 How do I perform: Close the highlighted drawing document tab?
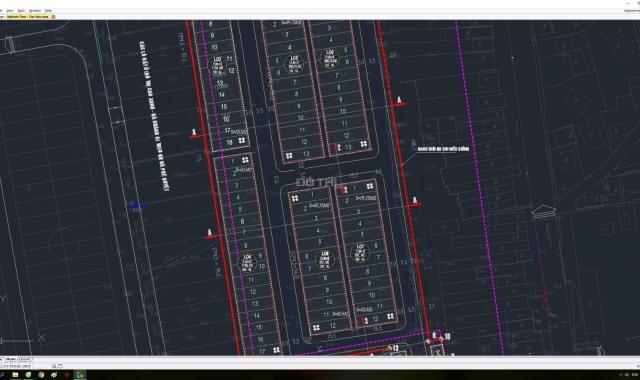[53, 17]
